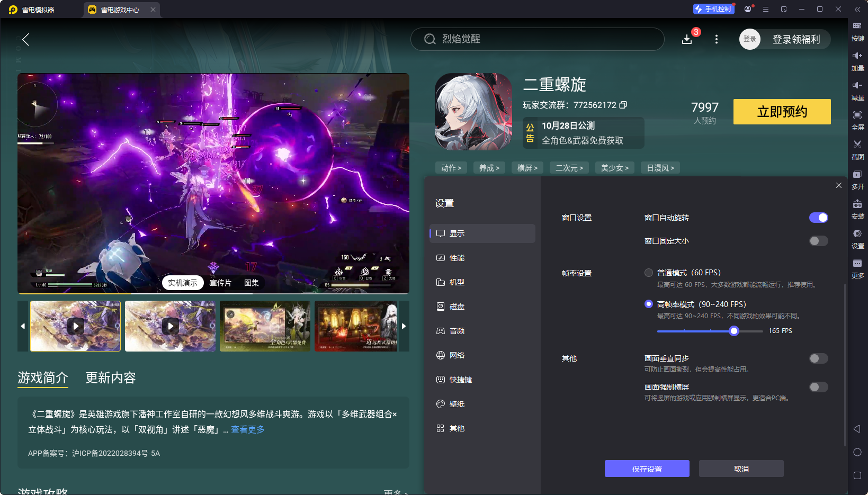Click right arrow to browse more screenshots
The height and width of the screenshot is (495, 868).
[404, 326]
